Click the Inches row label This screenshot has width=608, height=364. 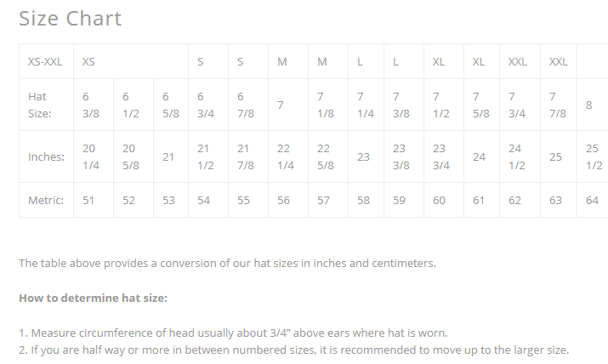click(x=46, y=156)
